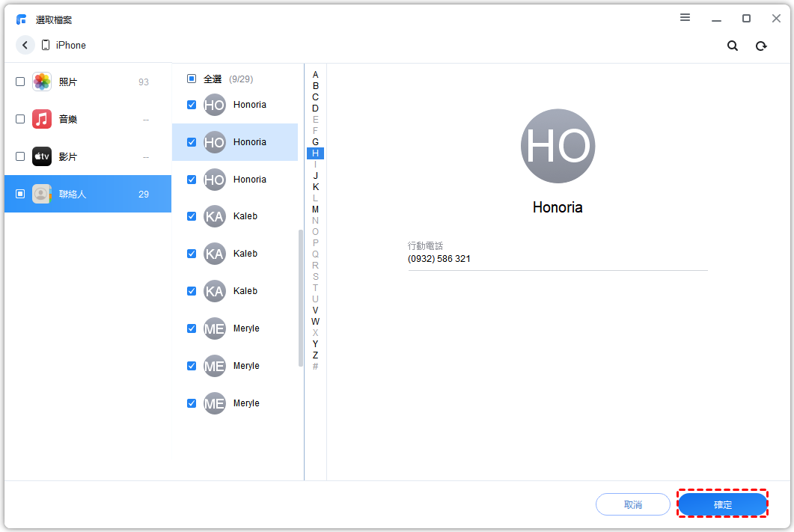Click the Contacts icon in sidebar
Screen dimensions: 794x532
(42, 194)
